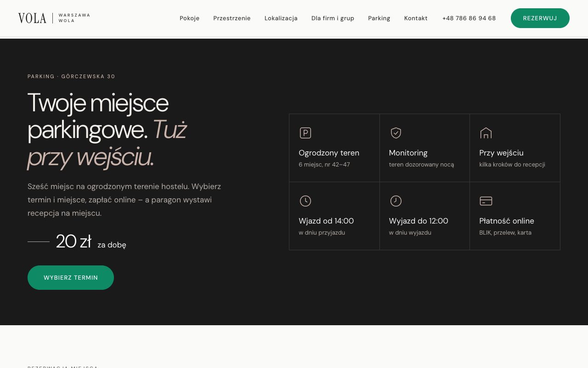Click the 20 zł price text
The height and width of the screenshot is (368, 588).
point(73,241)
